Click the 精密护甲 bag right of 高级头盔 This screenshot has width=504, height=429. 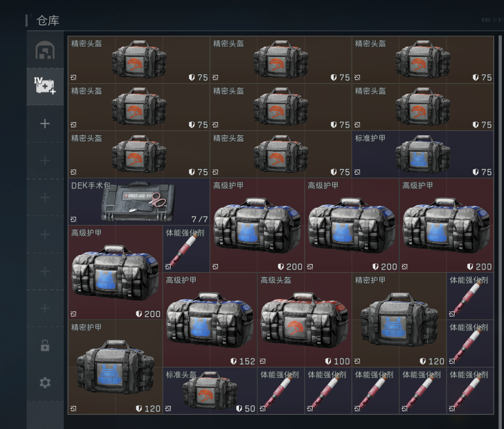pyautogui.click(x=399, y=320)
